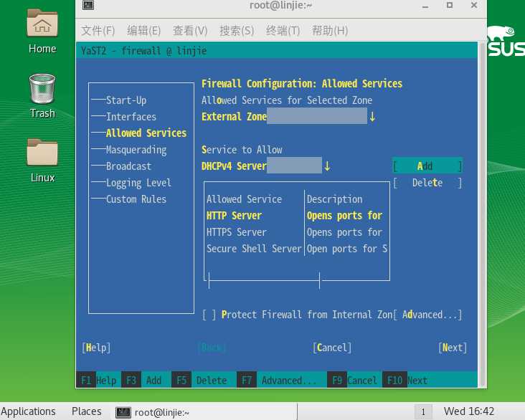Open the 帮助(H) menu
525x420 pixels.
330,31
